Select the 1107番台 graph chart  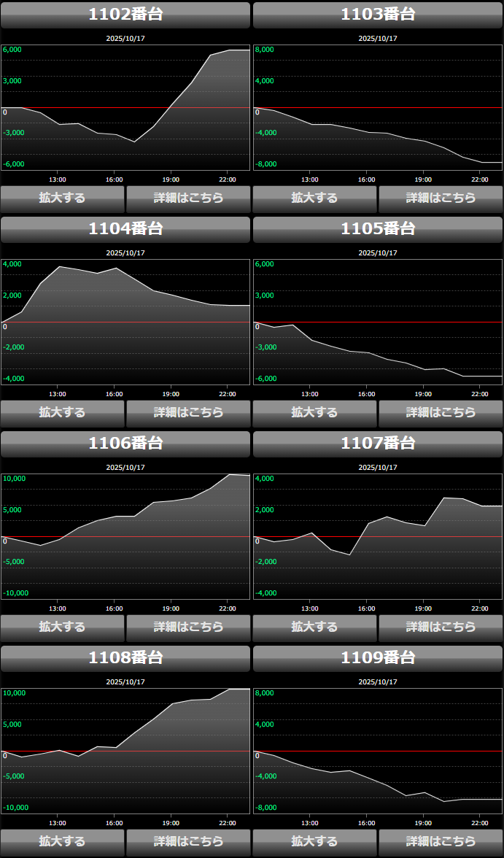point(378,536)
